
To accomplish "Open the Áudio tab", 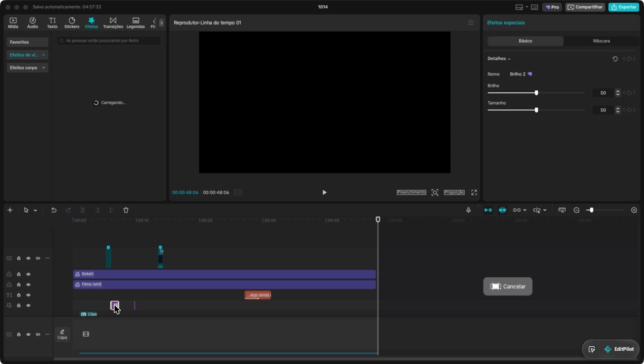I will (x=32, y=23).
